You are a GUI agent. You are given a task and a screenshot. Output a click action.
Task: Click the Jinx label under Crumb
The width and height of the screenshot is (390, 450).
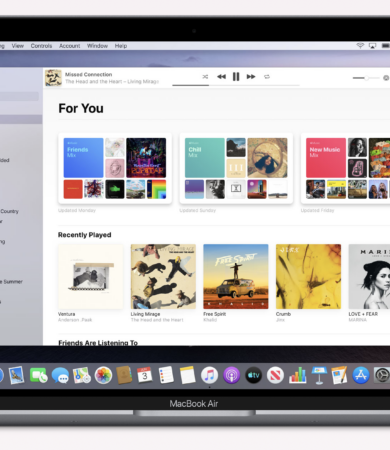pyautogui.click(x=280, y=320)
